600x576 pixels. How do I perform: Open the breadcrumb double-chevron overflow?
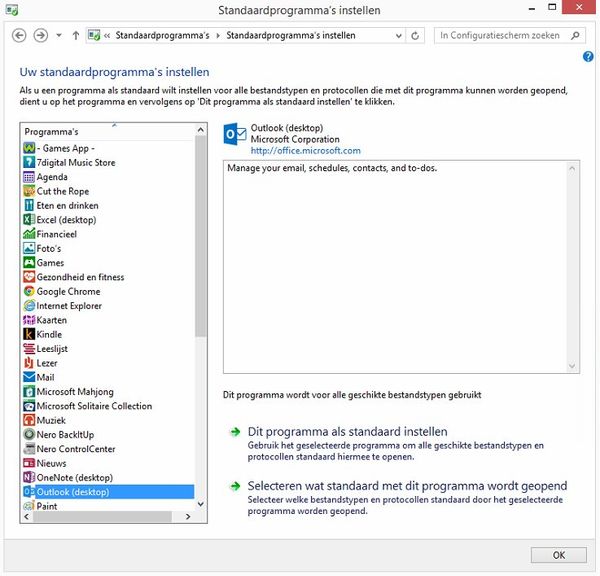[107, 36]
